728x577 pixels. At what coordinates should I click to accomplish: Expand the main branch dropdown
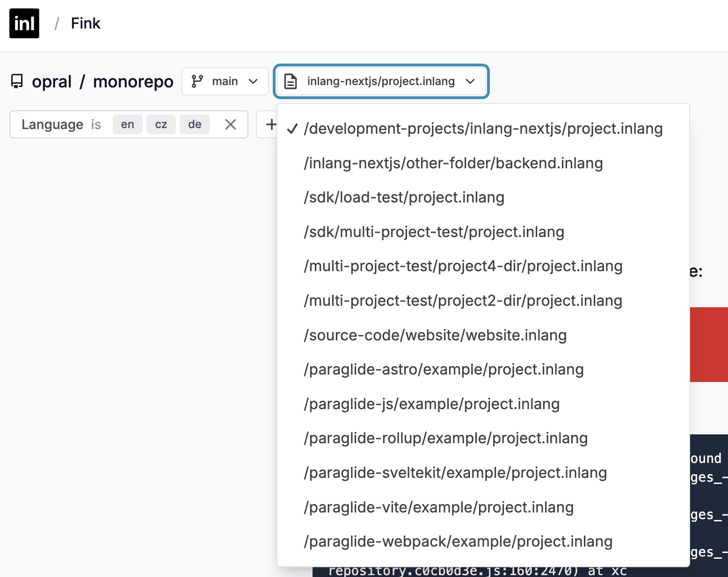[x=225, y=81]
